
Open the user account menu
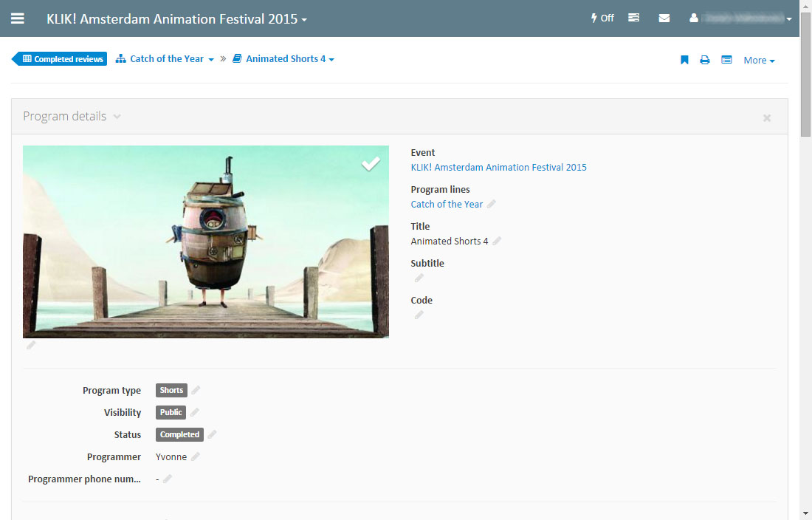(740, 18)
